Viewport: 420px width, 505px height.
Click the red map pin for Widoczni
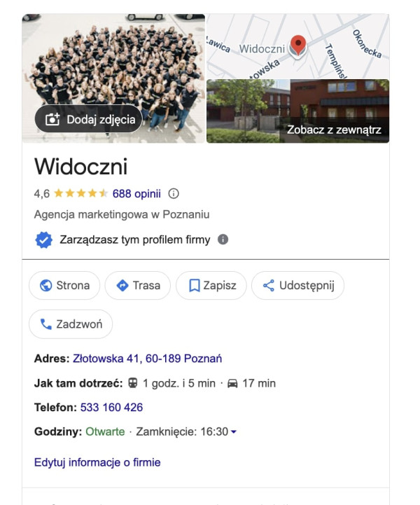pyautogui.click(x=298, y=45)
